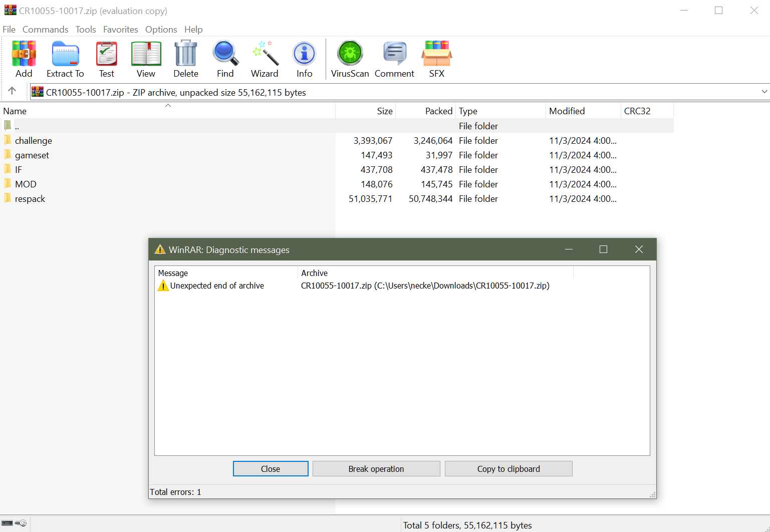Click the 'Total errors: 1' status text

pyautogui.click(x=175, y=492)
